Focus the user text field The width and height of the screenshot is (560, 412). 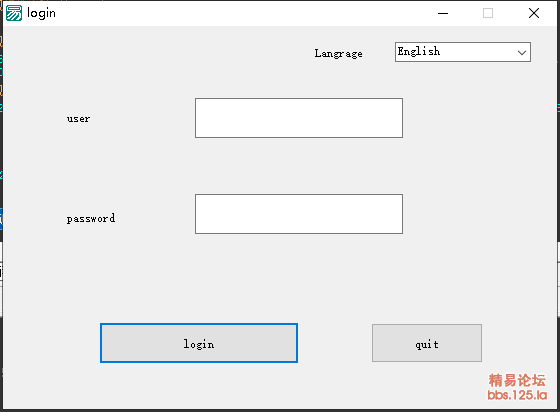[299, 118]
